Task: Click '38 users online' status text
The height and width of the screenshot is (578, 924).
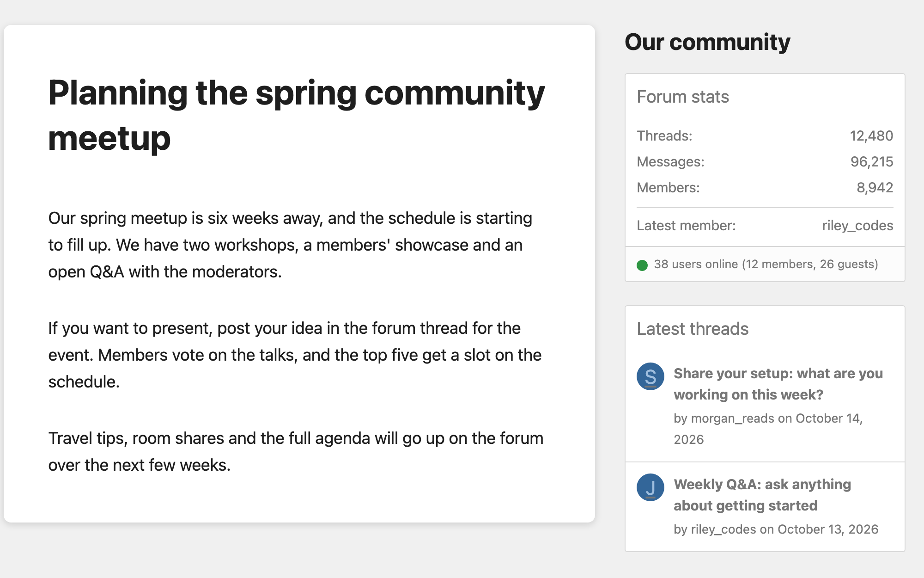Action: [x=766, y=264]
